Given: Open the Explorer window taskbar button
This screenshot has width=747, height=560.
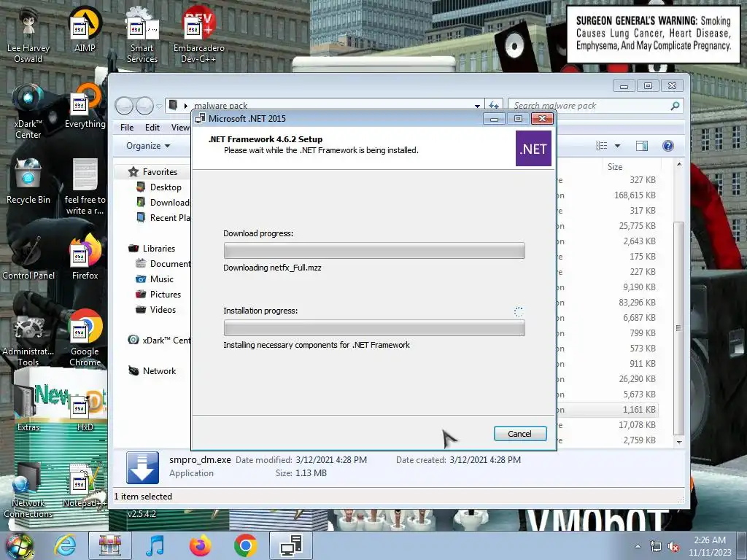Looking at the screenshot, I should point(110,545).
